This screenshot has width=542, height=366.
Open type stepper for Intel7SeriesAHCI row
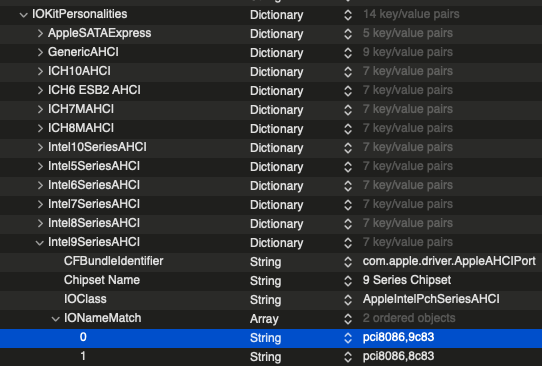tap(348, 205)
